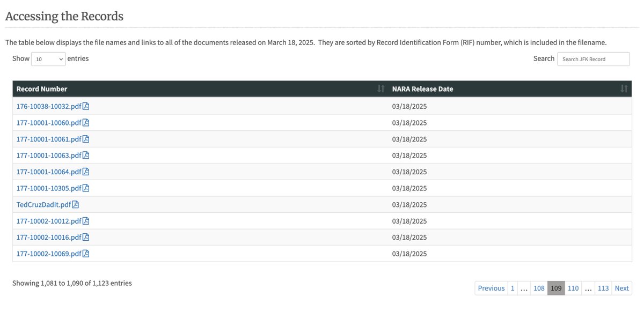The image size is (644, 311).
Task: Click the PDF icon beside 177-10002-10069.pdf
Action: pos(86,254)
